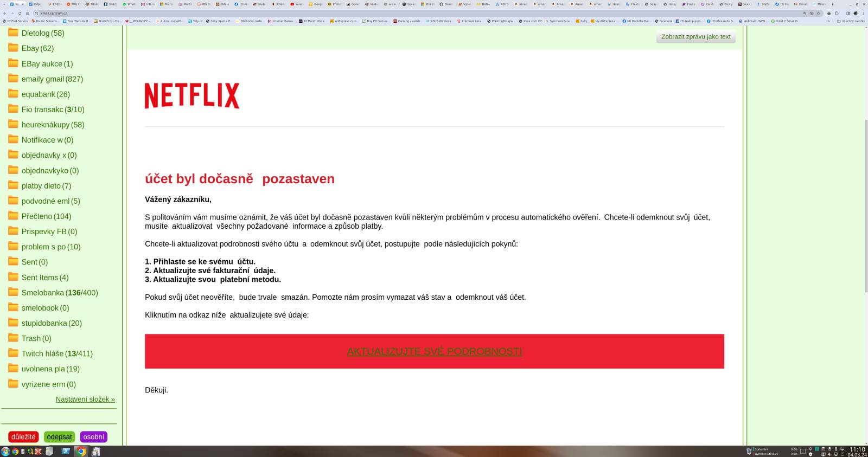Click the objednavky x folder icon
Viewport: 868px width, 457px height.
click(x=13, y=155)
